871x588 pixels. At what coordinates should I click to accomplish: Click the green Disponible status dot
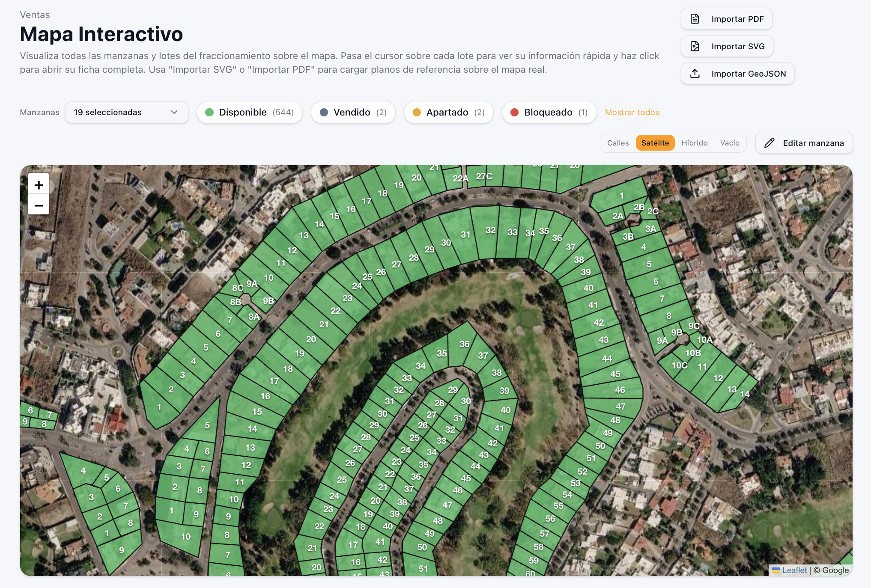(209, 112)
